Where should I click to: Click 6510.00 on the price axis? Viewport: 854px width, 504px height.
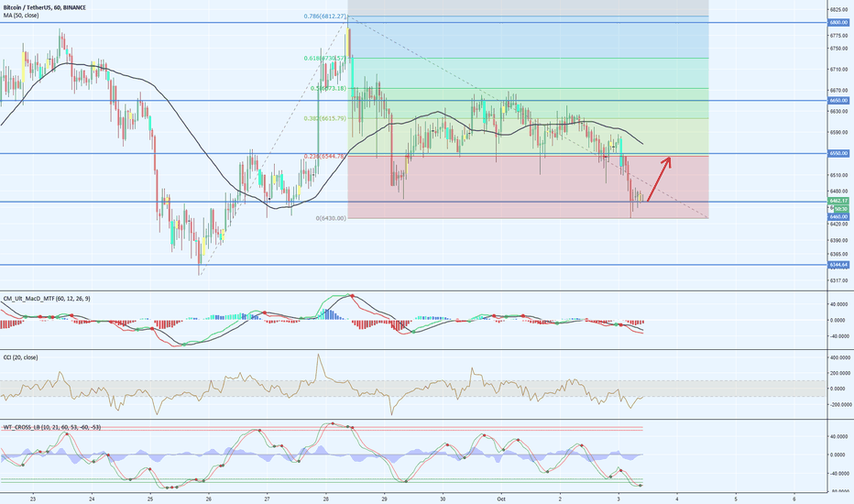click(839, 175)
